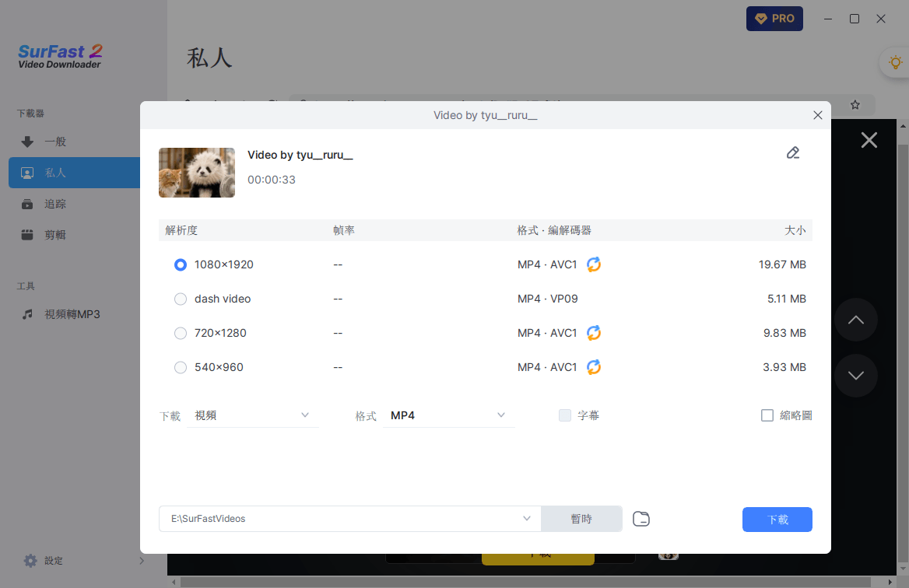Click the horizontal scrollbar at bottom
Image resolution: width=909 pixels, height=588 pixels.
525,582
